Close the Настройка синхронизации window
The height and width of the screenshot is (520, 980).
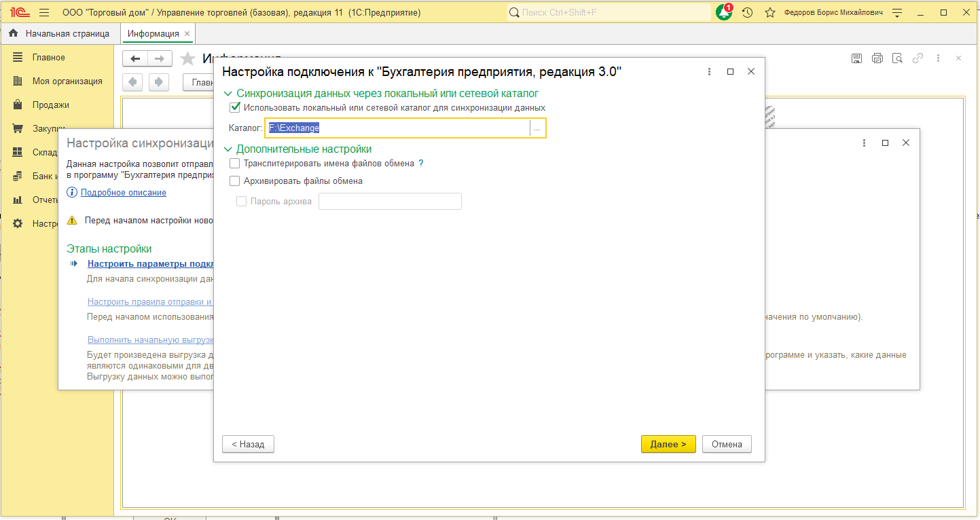(x=905, y=143)
